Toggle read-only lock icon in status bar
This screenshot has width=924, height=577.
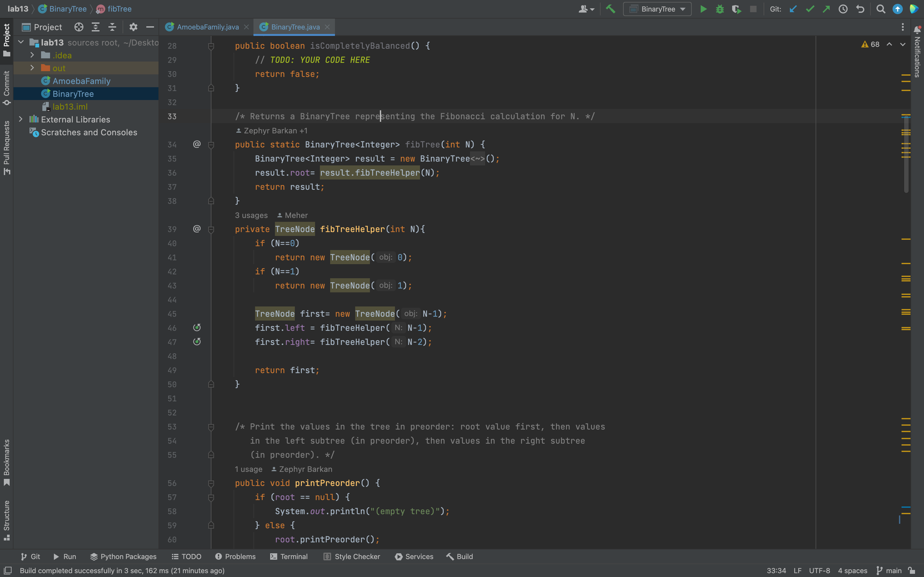pos(912,571)
